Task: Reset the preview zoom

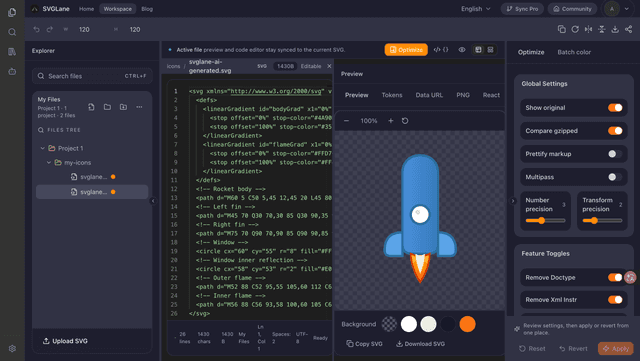Action: pyautogui.click(x=405, y=120)
